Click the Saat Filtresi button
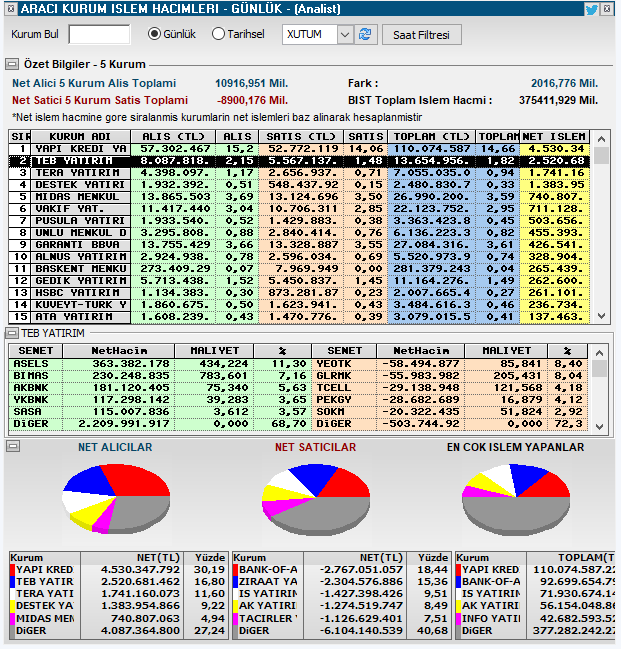 pyautogui.click(x=421, y=35)
